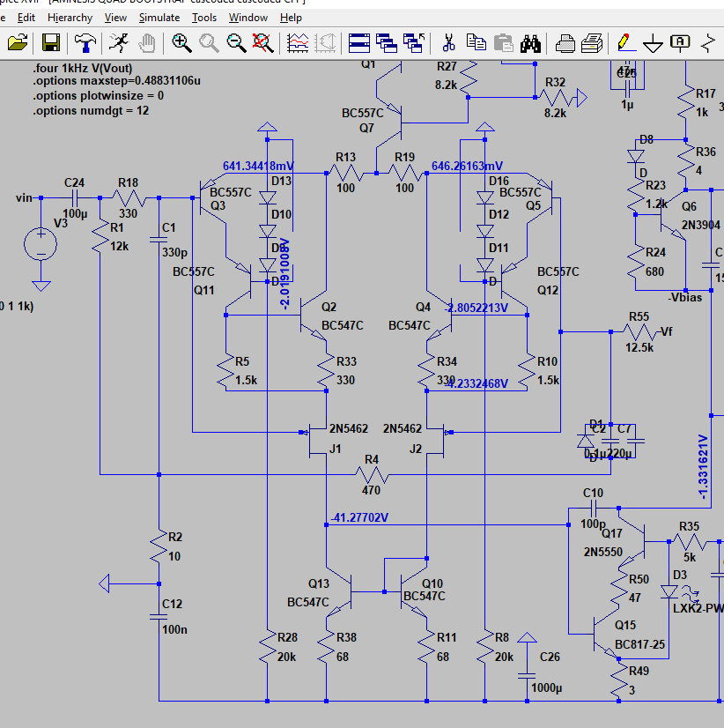The height and width of the screenshot is (728, 724).
Task: Click the Q17 2N5550 transistor label
Action: pyautogui.click(x=611, y=533)
